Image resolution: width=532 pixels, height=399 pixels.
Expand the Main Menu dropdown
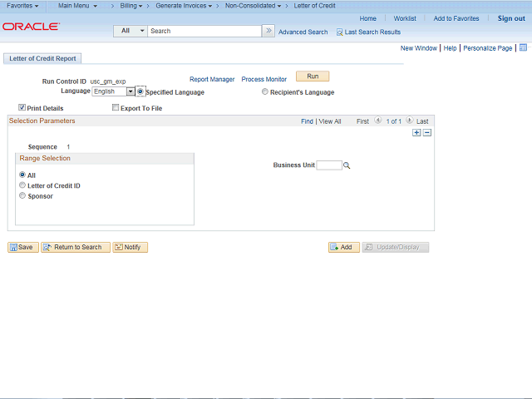coord(77,6)
